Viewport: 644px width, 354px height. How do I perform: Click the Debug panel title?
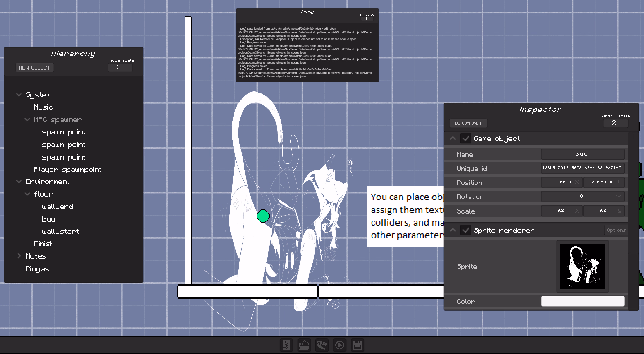[x=307, y=12]
